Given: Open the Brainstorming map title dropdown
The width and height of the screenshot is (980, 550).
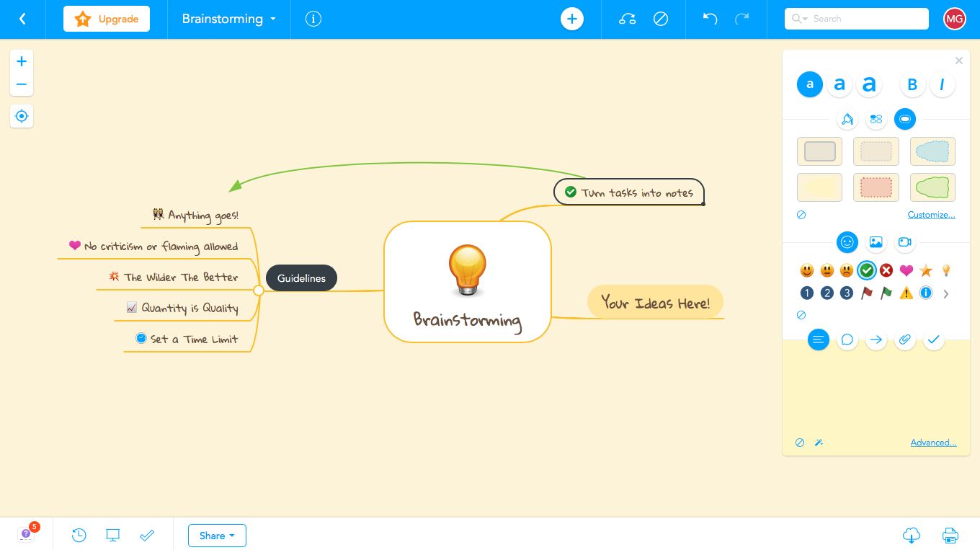Looking at the screenshot, I should click(229, 19).
